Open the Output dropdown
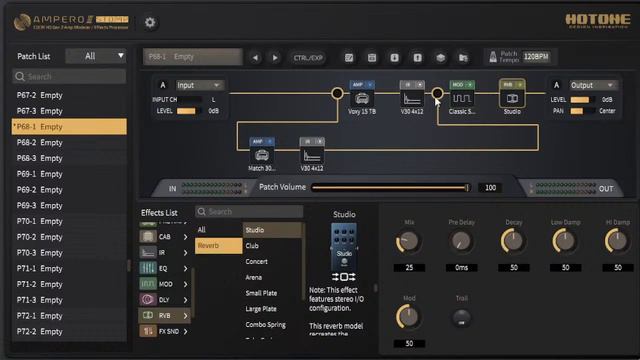Viewport: 640px width, 360px height. pos(592,85)
